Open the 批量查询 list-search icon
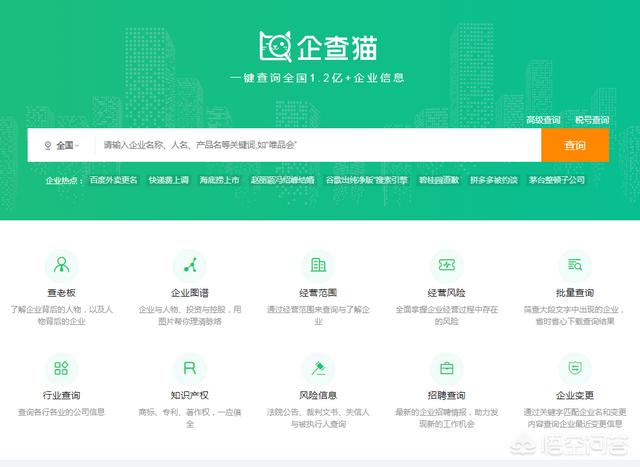The height and width of the screenshot is (467, 640). coord(575,265)
